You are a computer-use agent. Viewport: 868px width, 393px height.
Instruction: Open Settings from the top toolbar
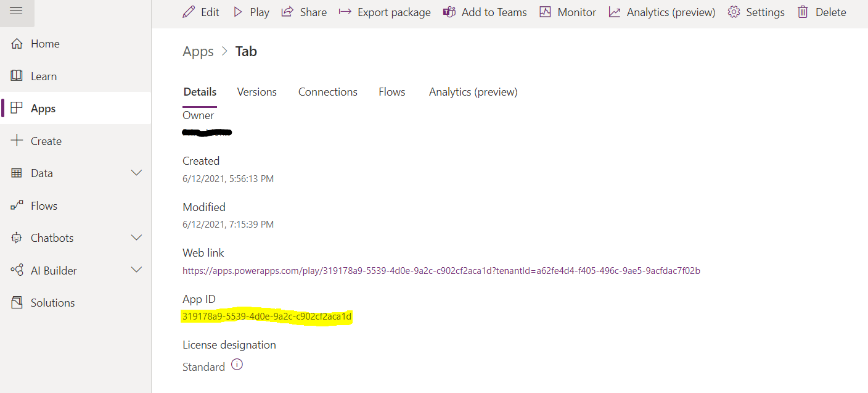(734, 12)
